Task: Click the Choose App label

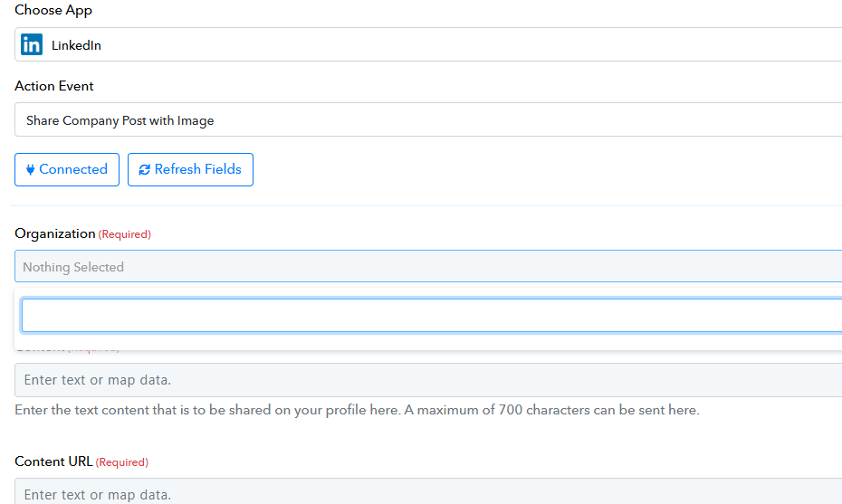Action: 53,10
